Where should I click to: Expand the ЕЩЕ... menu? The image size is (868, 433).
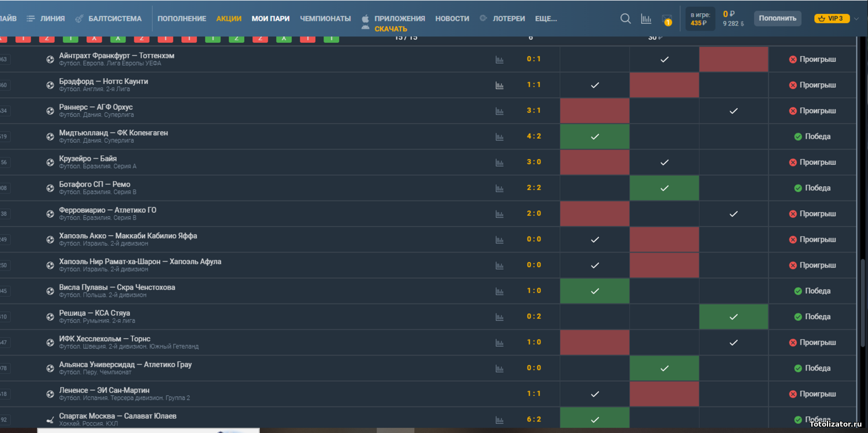(546, 18)
